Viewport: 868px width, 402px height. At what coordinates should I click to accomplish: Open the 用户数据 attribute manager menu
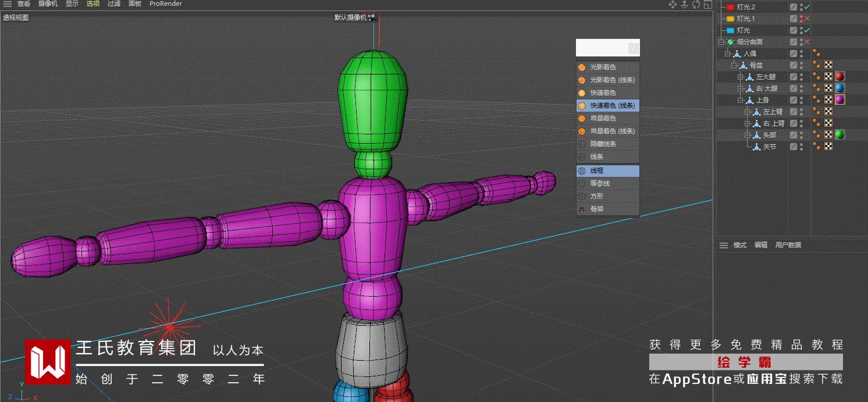tap(788, 245)
